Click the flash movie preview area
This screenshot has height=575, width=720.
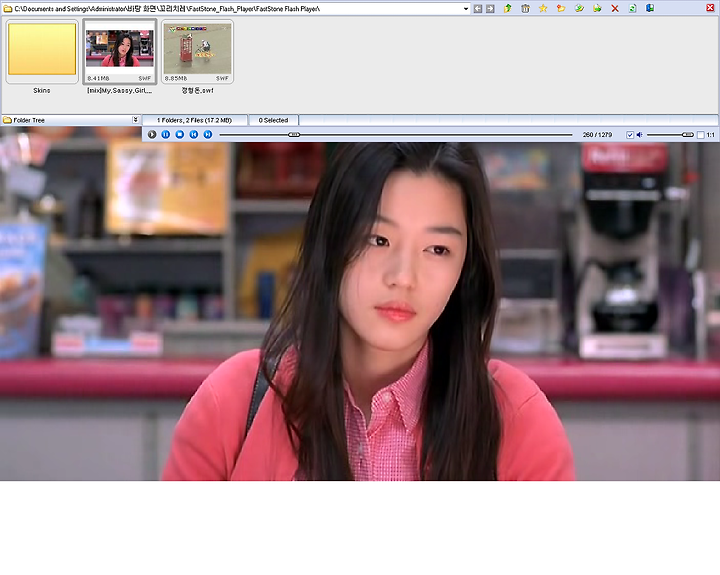360,311
